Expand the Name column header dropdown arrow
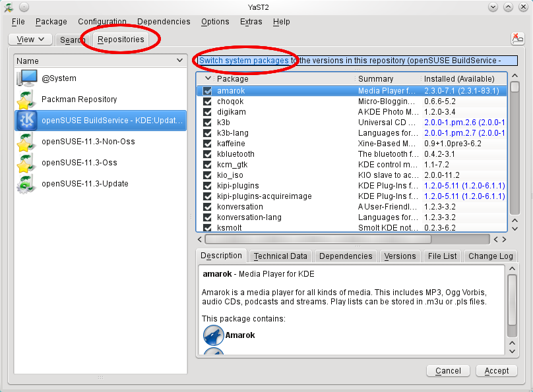This screenshot has width=533, height=392. (x=179, y=61)
